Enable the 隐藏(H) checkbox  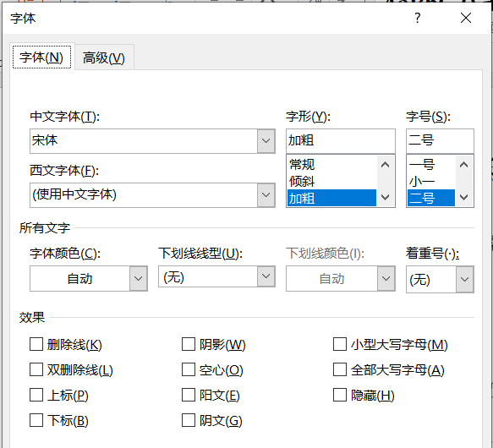[x=340, y=396]
